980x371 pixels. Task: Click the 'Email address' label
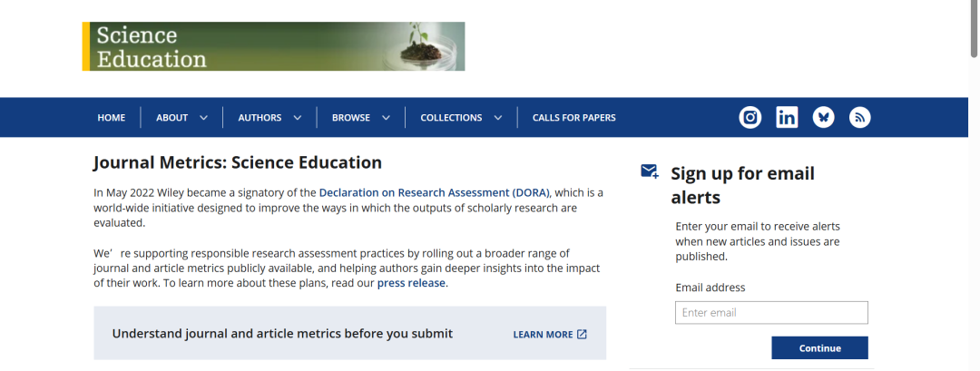click(710, 288)
